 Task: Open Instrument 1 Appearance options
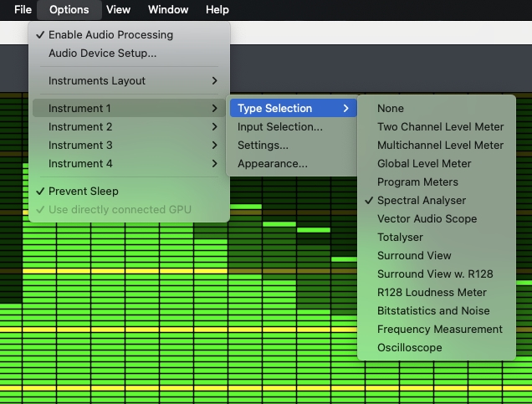tap(293, 163)
